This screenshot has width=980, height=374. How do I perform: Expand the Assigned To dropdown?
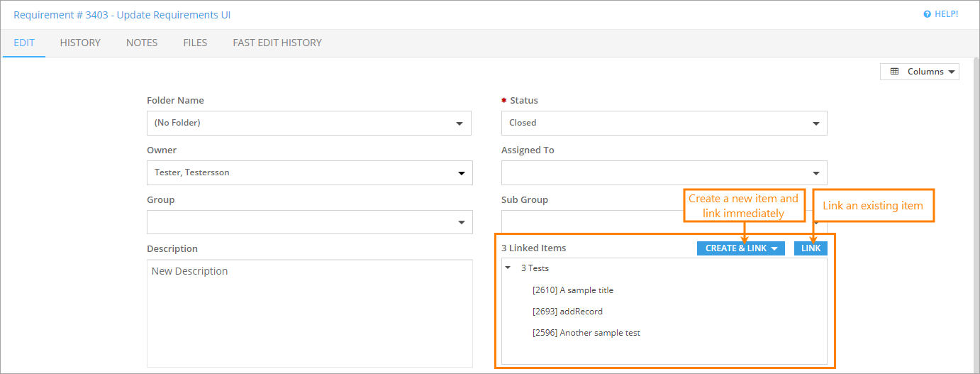tap(664, 172)
